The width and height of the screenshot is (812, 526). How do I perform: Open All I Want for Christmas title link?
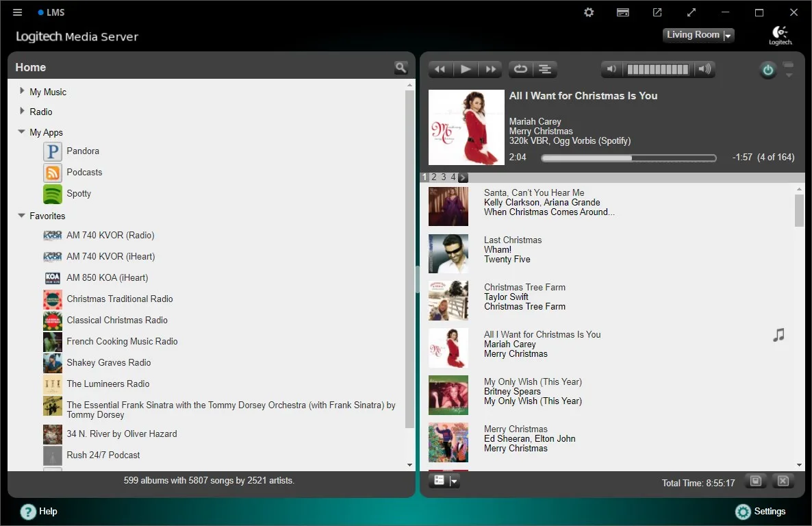click(583, 96)
